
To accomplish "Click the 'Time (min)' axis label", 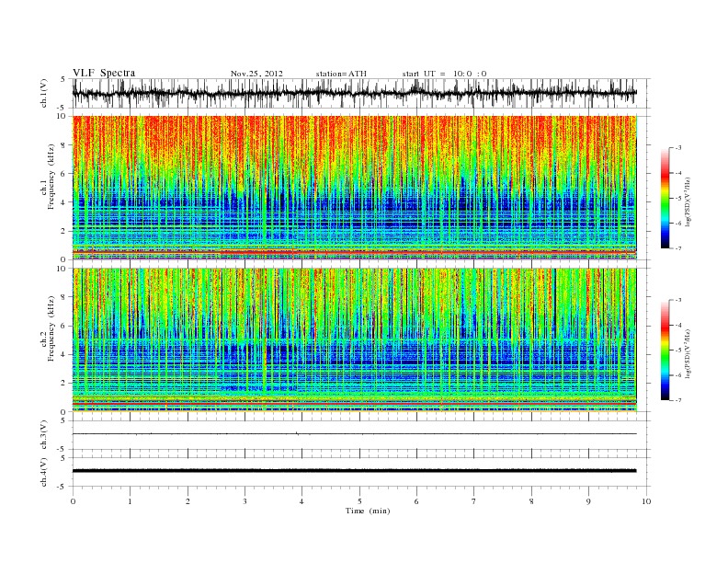I will [x=368, y=511].
